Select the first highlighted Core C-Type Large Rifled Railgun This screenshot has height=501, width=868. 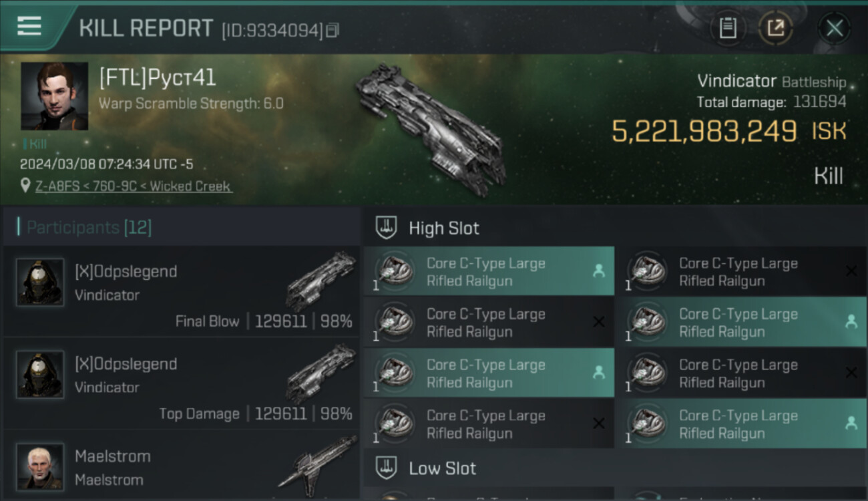pyautogui.click(x=489, y=271)
